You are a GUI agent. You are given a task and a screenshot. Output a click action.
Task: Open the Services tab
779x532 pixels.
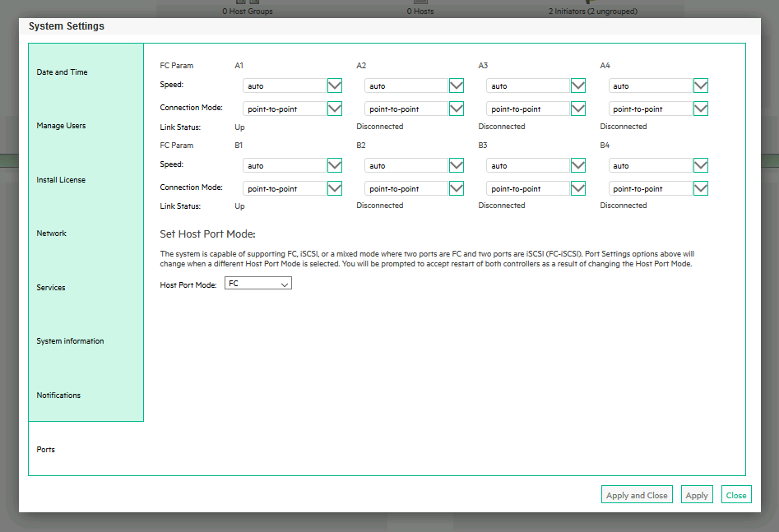point(86,288)
